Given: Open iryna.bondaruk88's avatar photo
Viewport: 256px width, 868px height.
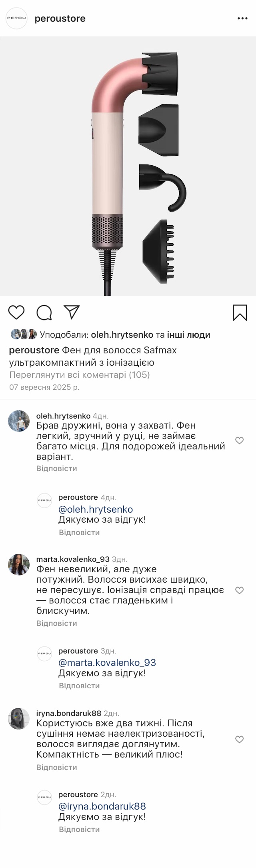Looking at the screenshot, I should coord(19,718).
